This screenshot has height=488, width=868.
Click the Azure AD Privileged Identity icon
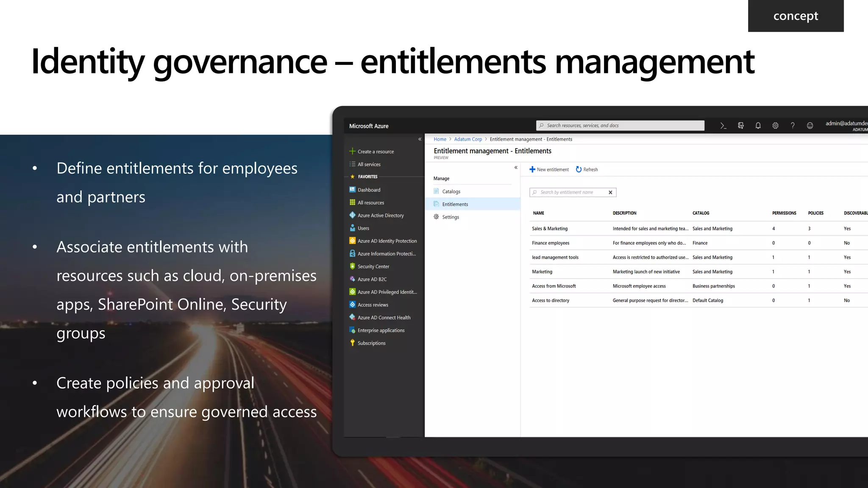coord(352,291)
